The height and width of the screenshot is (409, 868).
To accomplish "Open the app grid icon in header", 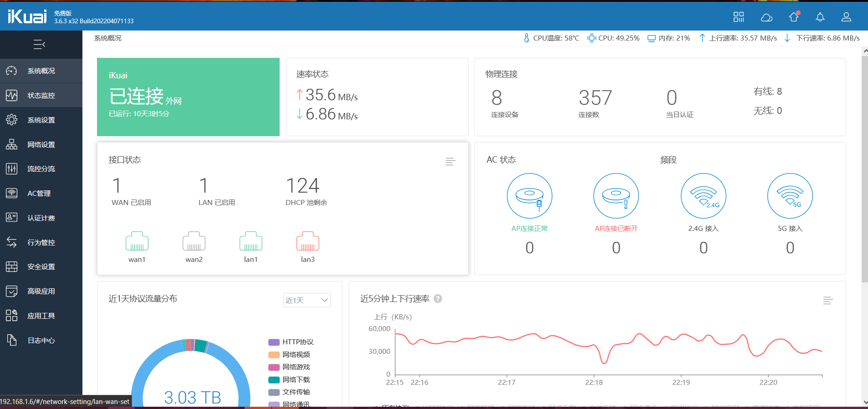I will point(739,17).
